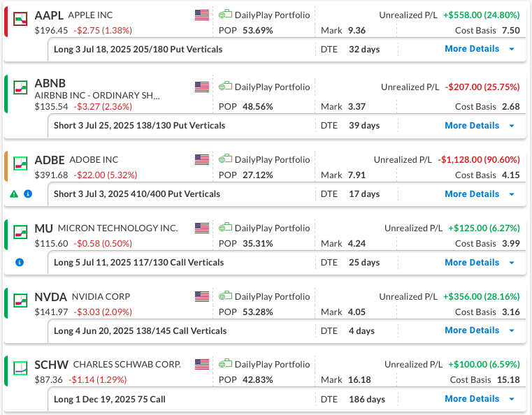The height and width of the screenshot is (415, 532).
Task: Click the US flag icon on ABNB row
Action: [202, 87]
